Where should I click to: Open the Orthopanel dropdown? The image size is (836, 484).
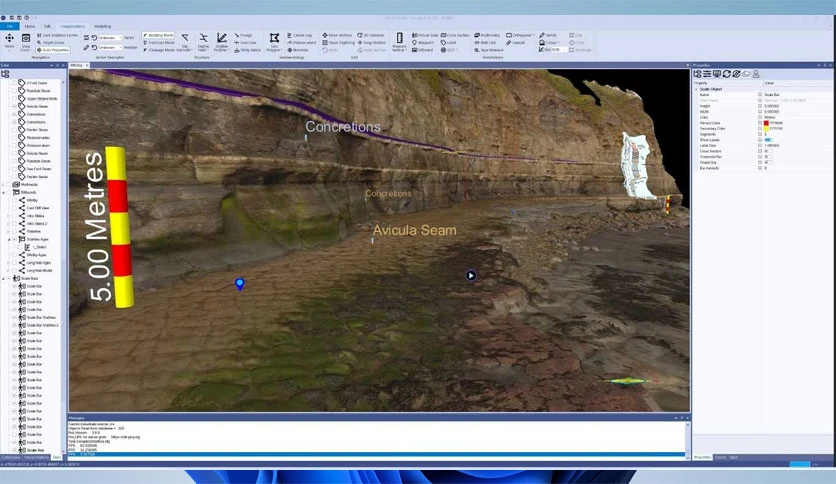coord(520,35)
